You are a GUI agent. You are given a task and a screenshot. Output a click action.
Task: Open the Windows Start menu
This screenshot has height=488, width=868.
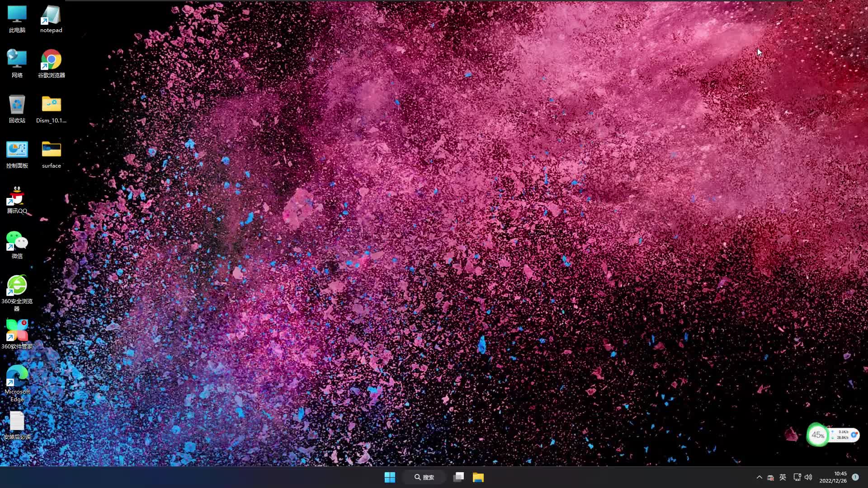coord(390,477)
